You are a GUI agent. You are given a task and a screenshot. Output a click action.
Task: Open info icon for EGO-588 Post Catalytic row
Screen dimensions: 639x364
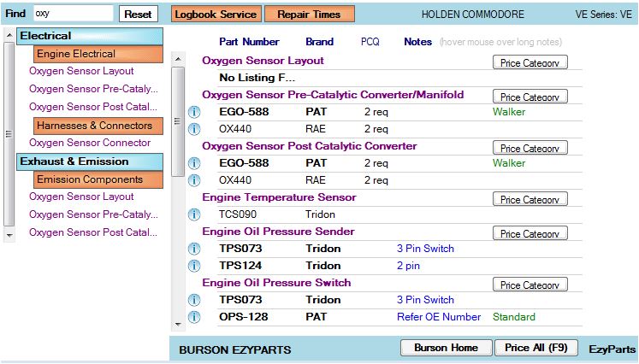194,163
